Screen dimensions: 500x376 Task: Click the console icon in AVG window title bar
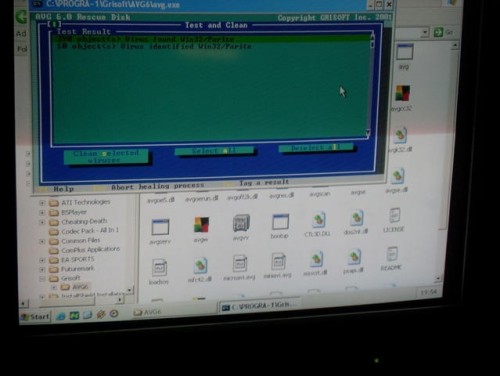[38, 4]
